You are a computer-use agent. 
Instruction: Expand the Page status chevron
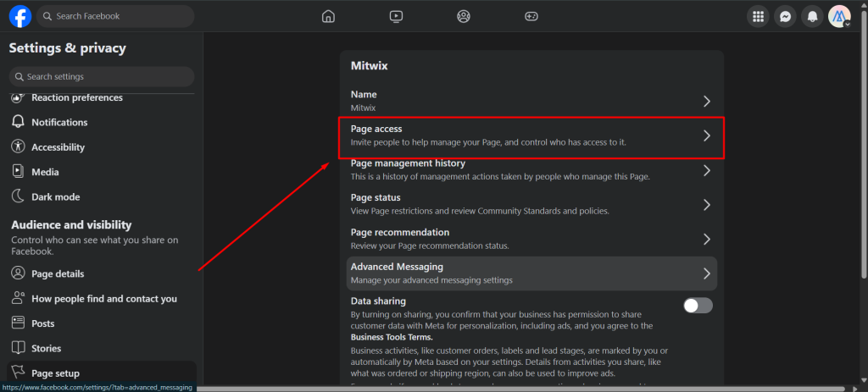tap(706, 205)
